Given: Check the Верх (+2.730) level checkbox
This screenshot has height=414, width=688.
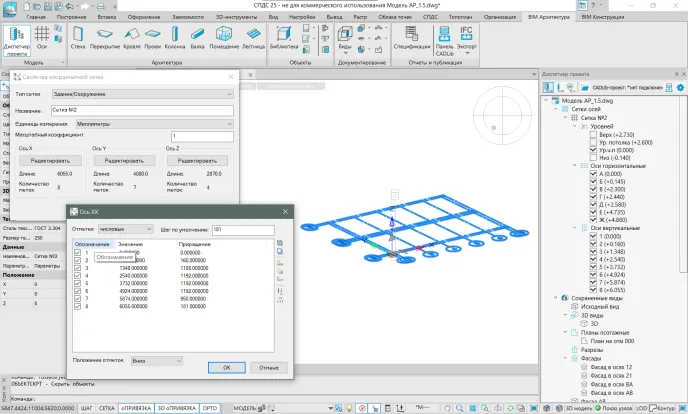Looking at the screenshot, I should point(594,133).
